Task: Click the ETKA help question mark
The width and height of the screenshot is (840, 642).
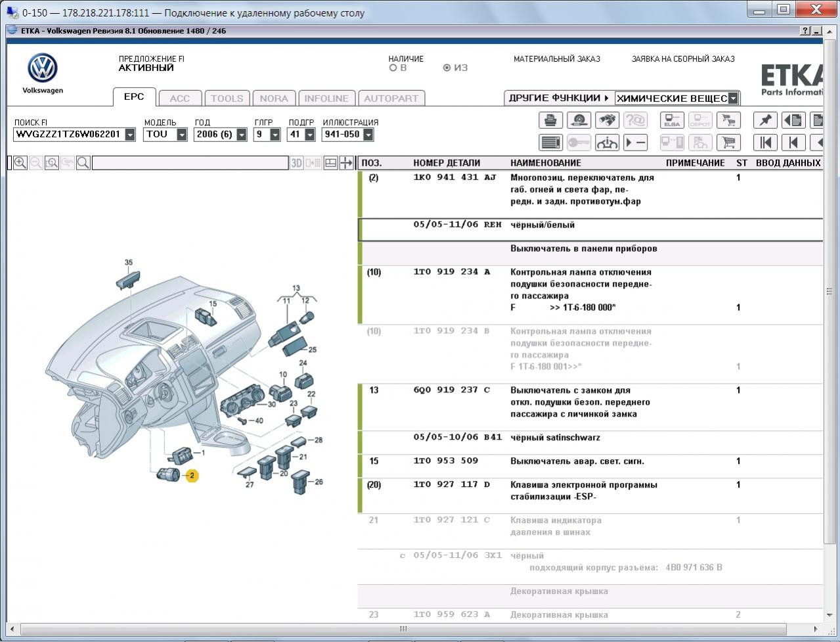Action: (x=805, y=31)
